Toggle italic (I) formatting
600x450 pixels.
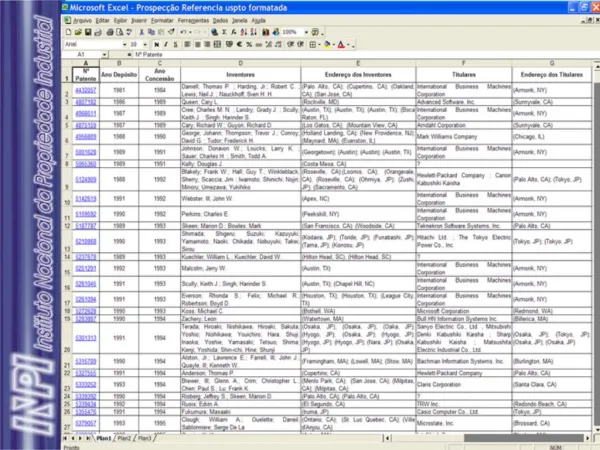(x=166, y=45)
